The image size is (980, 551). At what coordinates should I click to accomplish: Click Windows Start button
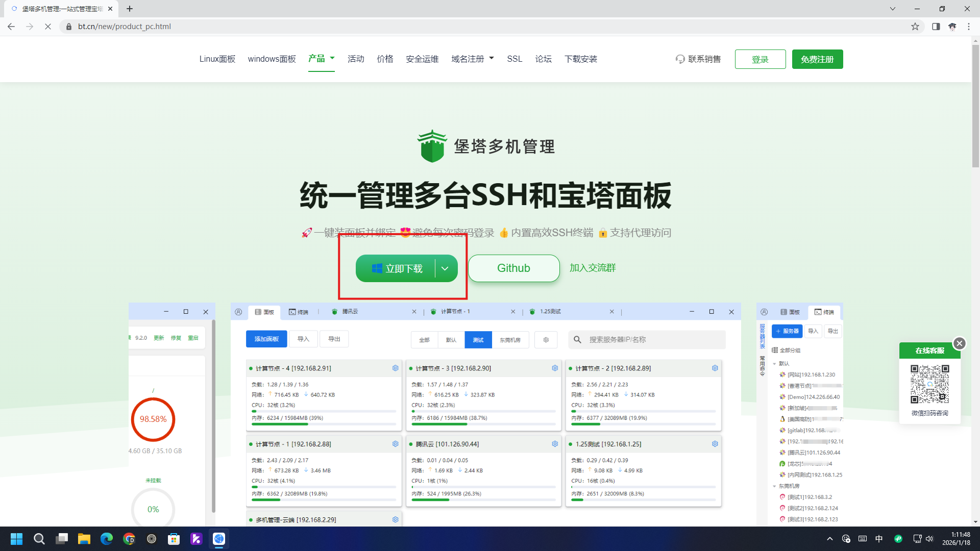pos(16,539)
